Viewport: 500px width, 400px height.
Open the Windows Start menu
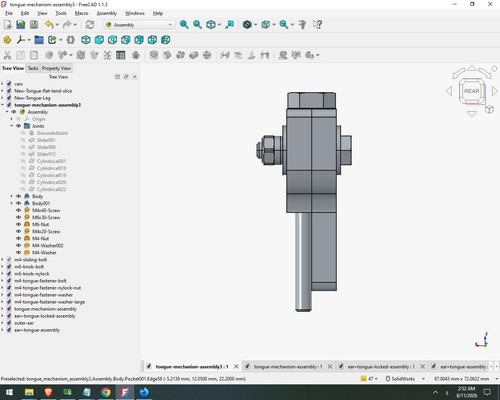pyautogui.click(x=9, y=392)
